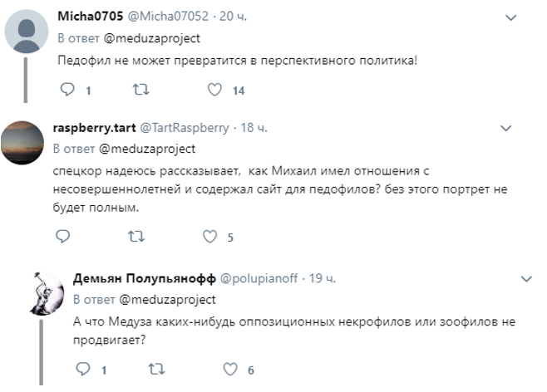The height and width of the screenshot is (392, 547).
Task: Open options chevron on Демьян Полупьянофф's tweet
Action: pyautogui.click(x=526, y=279)
